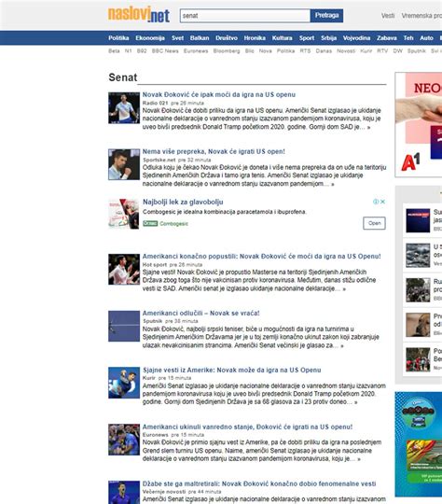This screenshot has width=442, height=504.
Task: Select the Sputnik source link in sources bar
Action: click(417, 50)
